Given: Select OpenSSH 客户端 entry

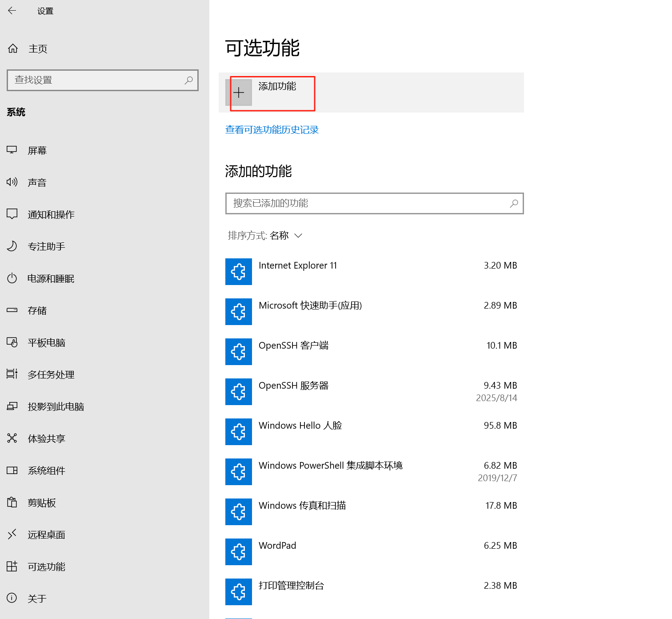Looking at the screenshot, I should [x=294, y=346].
